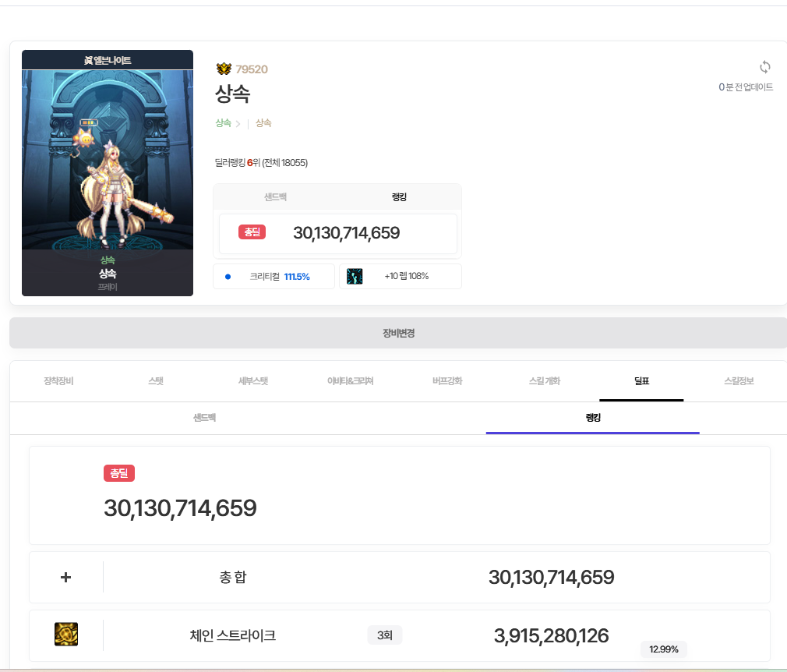Click the green 상속 breadcrumb link

pos(223,123)
